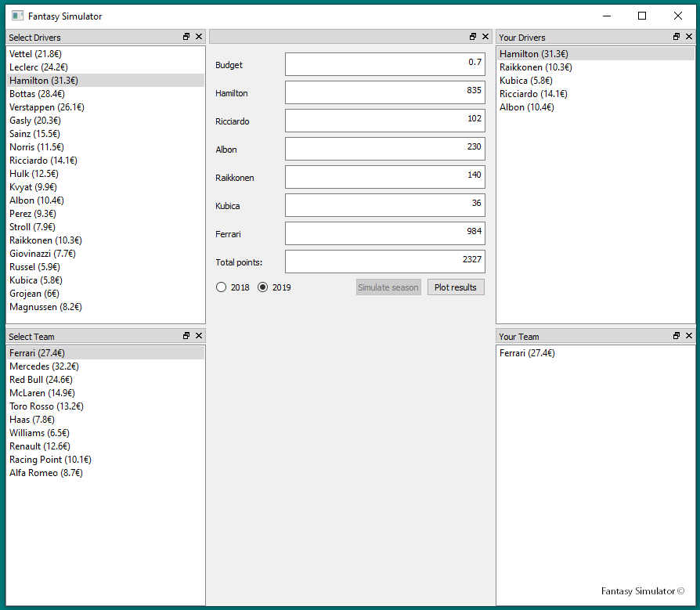
Task: Select Alfa Romeo (8.7€) team
Action: point(106,473)
